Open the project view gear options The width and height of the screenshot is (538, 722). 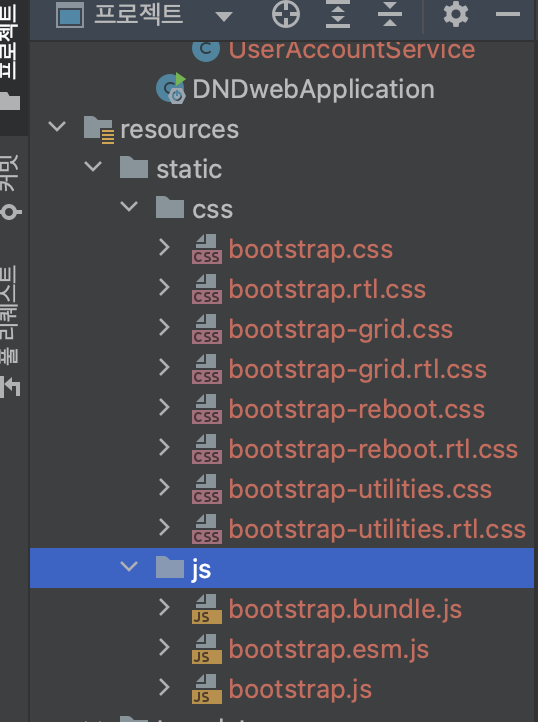[456, 14]
